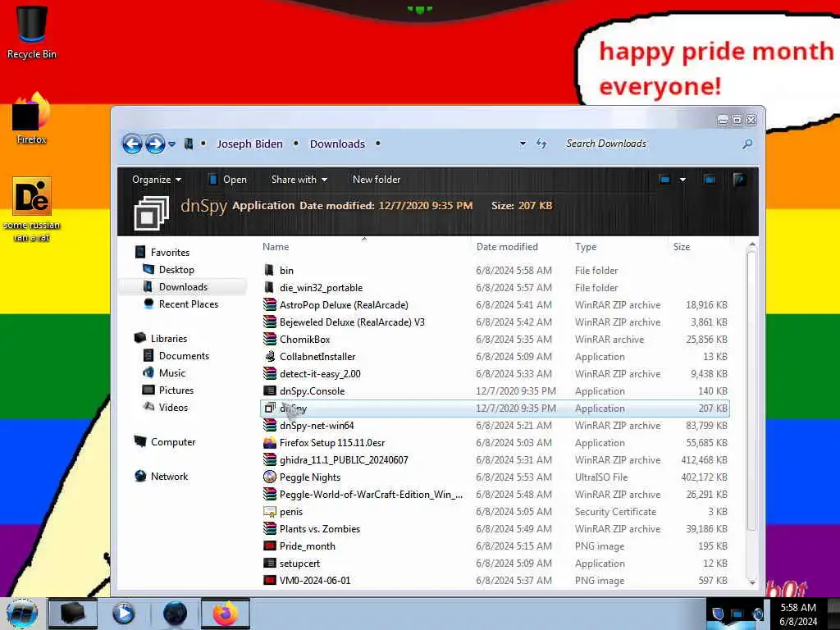840x630 pixels.
Task: Click the search magnifier icon
Action: click(x=747, y=144)
